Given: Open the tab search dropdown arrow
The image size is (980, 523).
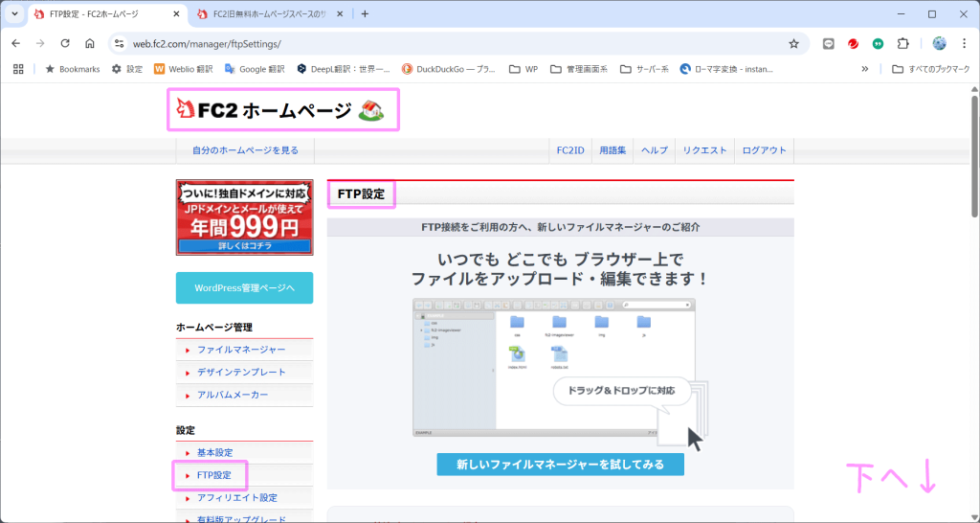Looking at the screenshot, I should 15,13.
